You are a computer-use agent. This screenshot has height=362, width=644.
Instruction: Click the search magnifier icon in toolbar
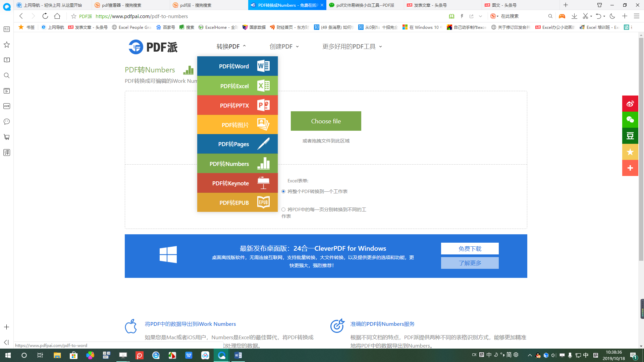(550, 16)
